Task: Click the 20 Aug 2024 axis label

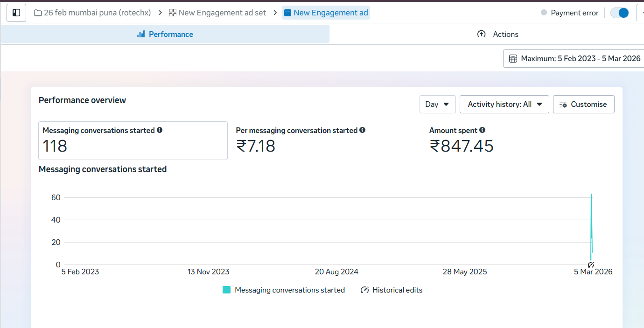Action: point(336,272)
